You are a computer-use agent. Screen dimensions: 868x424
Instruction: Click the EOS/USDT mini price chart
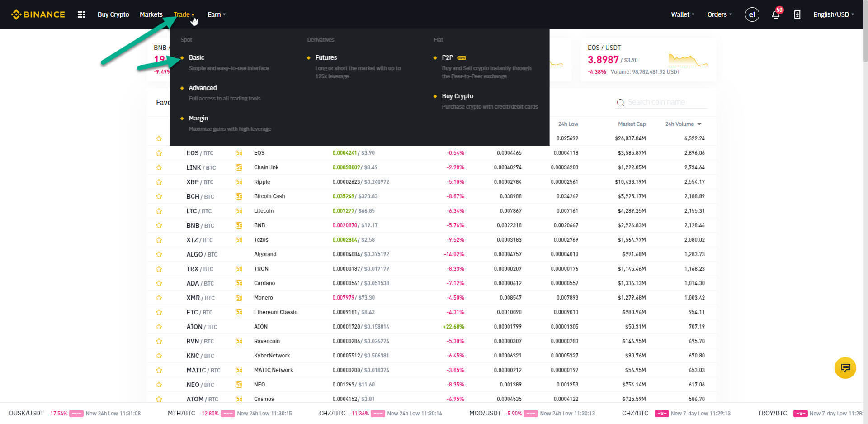pos(688,60)
